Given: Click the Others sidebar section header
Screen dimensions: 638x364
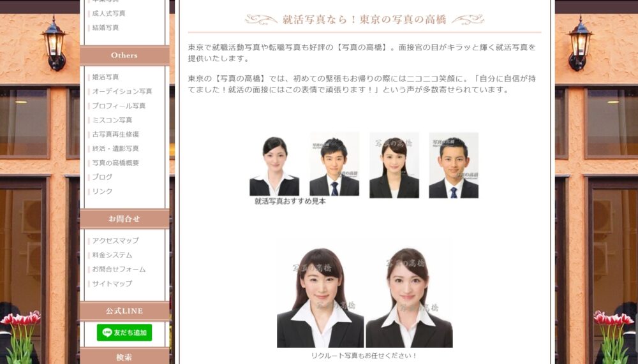Looking at the screenshot, I should pyautogui.click(x=124, y=55).
